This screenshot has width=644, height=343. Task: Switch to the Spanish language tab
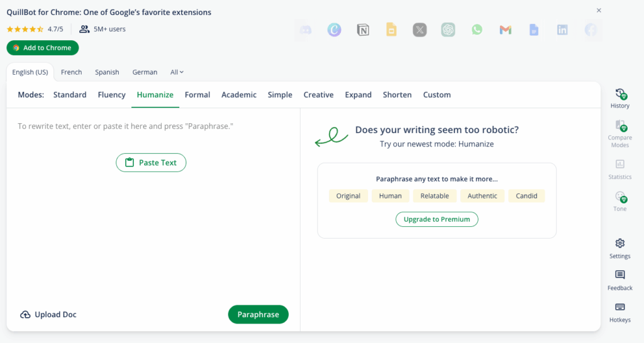click(x=107, y=72)
